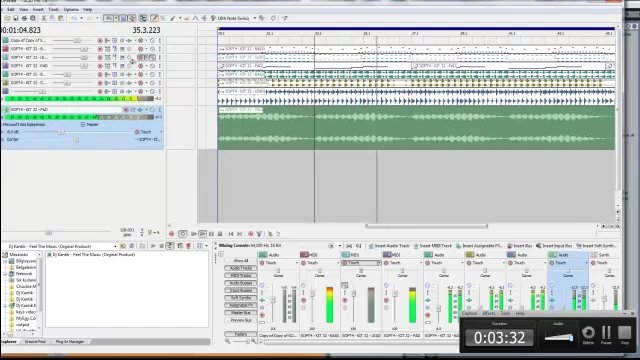Toggle record arm on BASS MIDI track header
The height and width of the screenshot is (360, 640).
click(100, 49)
